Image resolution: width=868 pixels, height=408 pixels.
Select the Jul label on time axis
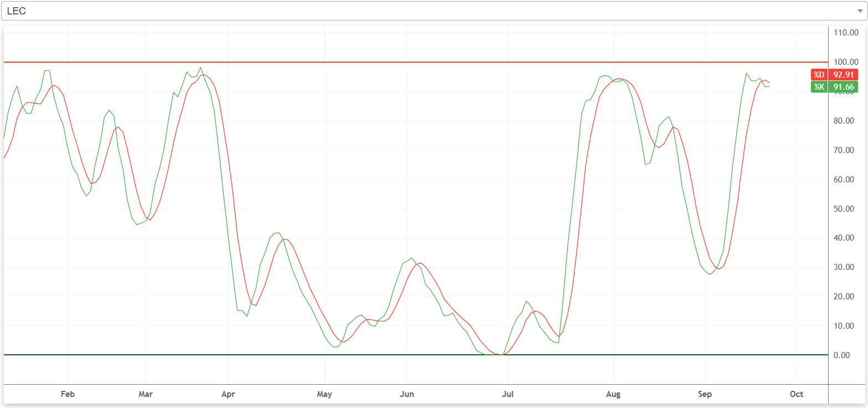pos(508,394)
